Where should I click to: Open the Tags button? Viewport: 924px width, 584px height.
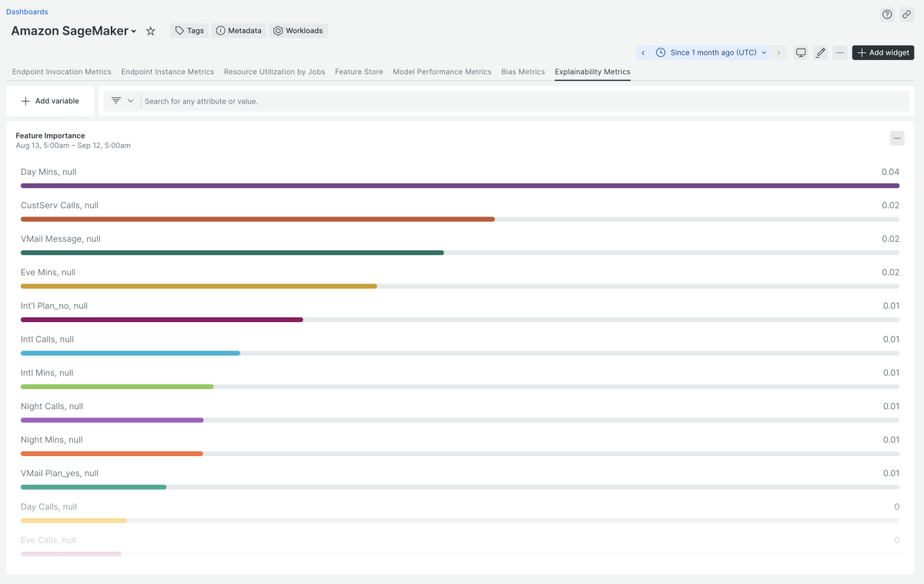[189, 31]
